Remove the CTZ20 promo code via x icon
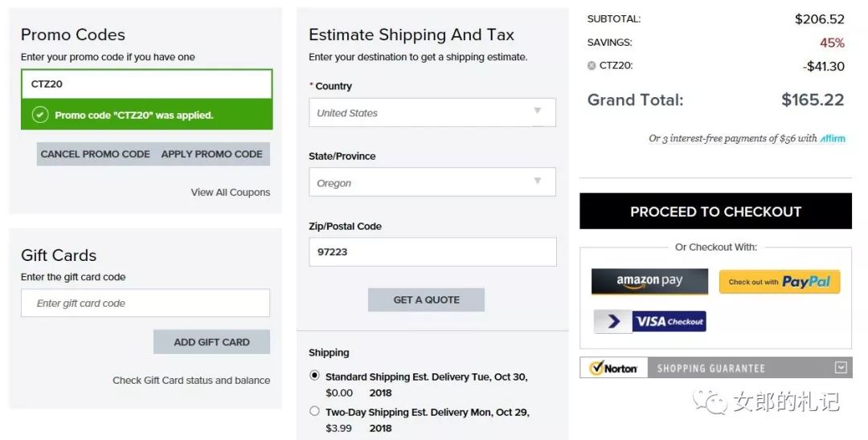 click(x=592, y=66)
